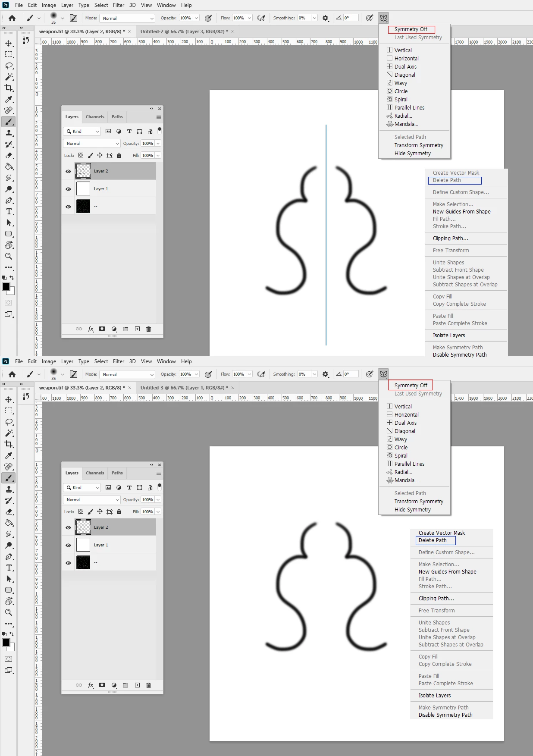The width and height of the screenshot is (533, 756).
Task: Open Layers panel menu icon in Untitled-2 window
Action: (159, 117)
